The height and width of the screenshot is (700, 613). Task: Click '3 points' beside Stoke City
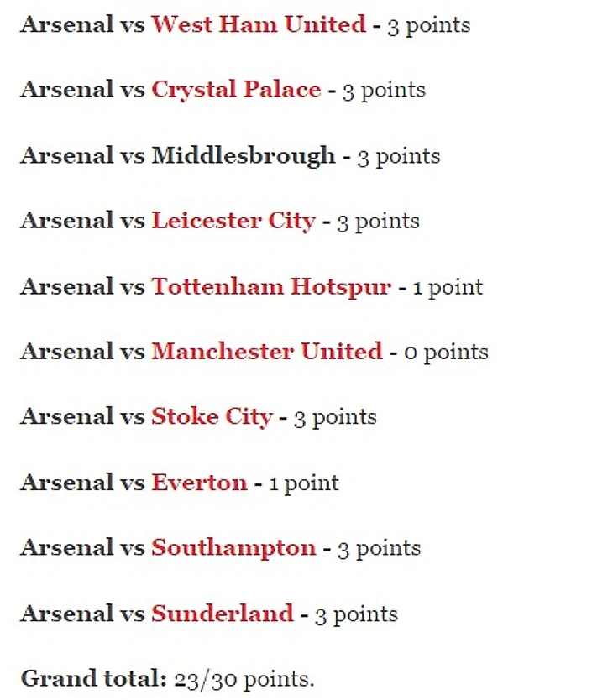point(334,418)
